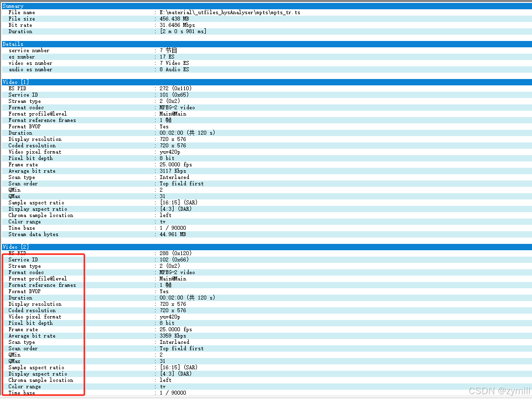Viewport: 532px width, 399px height.
Task: Select Service ID value 101 (0x65)
Action: 174,95
